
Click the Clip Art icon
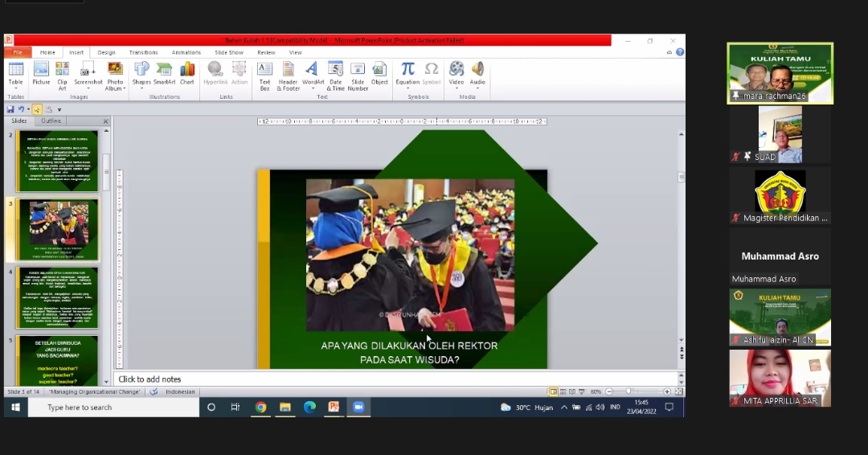[63, 73]
